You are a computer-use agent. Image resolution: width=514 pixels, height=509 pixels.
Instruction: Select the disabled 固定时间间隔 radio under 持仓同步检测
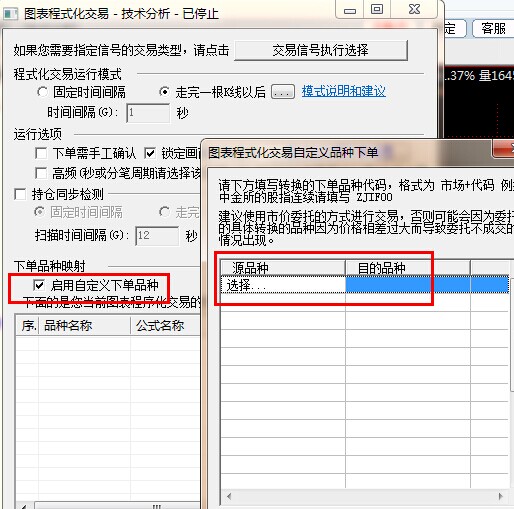coord(40,212)
